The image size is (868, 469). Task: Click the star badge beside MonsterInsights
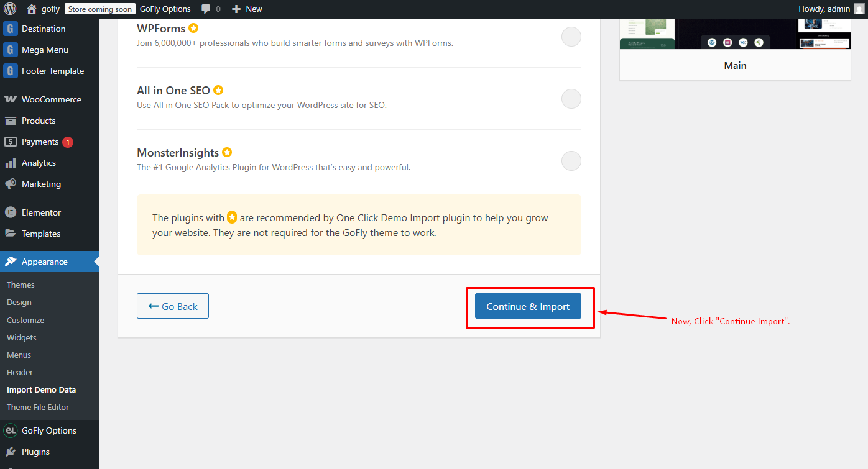[227, 152]
